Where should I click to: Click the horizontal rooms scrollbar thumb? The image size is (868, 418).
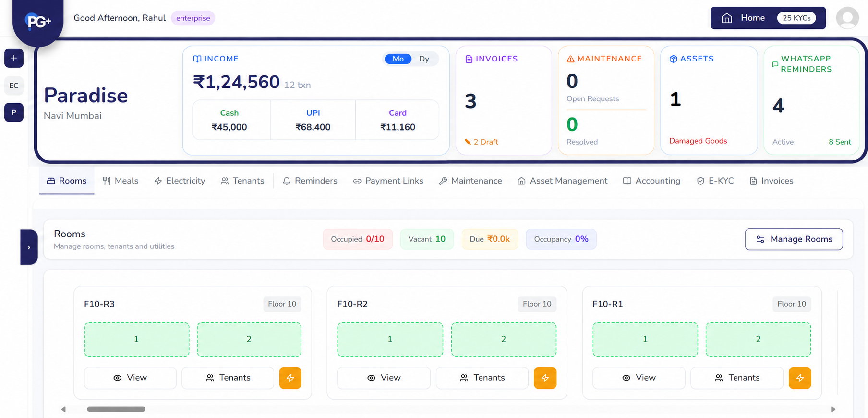116,409
